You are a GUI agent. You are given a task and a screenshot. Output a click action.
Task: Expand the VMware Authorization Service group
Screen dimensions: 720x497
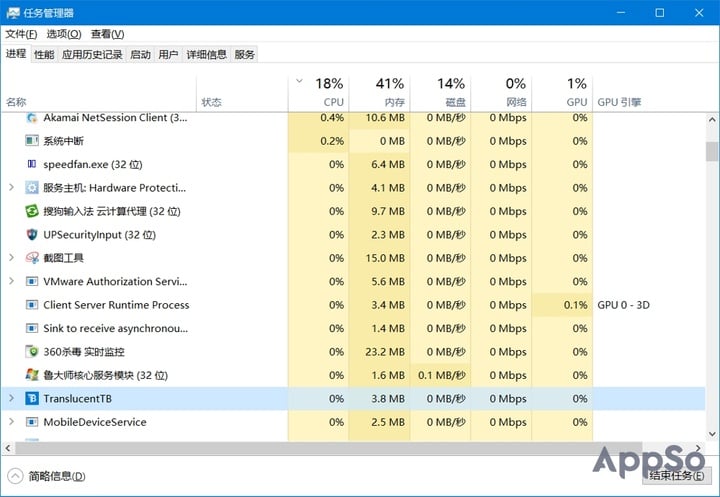11,282
